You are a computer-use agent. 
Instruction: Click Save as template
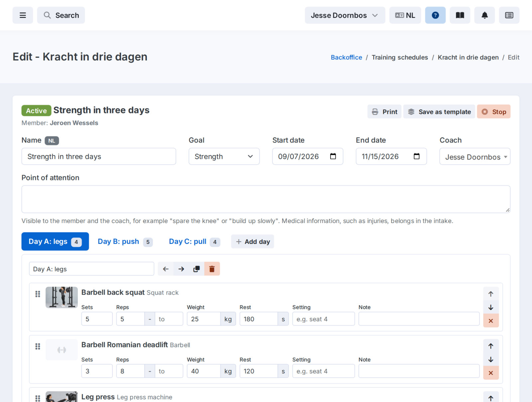(439, 112)
